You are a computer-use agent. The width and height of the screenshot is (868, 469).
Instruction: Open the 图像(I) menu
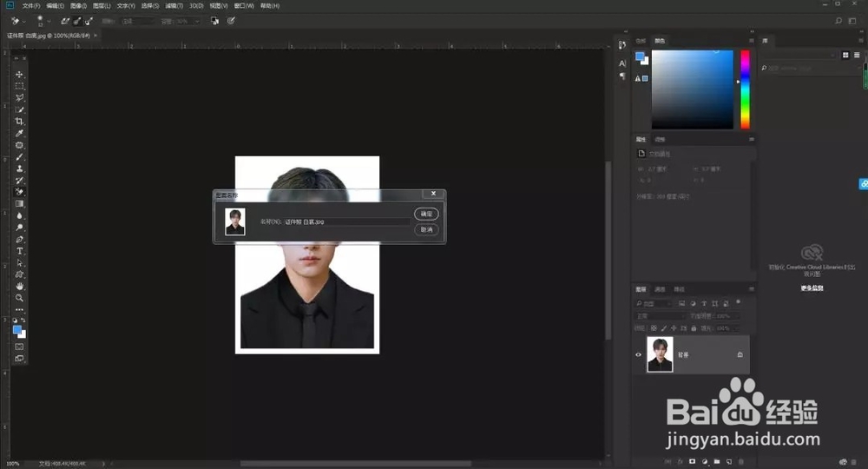coord(80,6)
